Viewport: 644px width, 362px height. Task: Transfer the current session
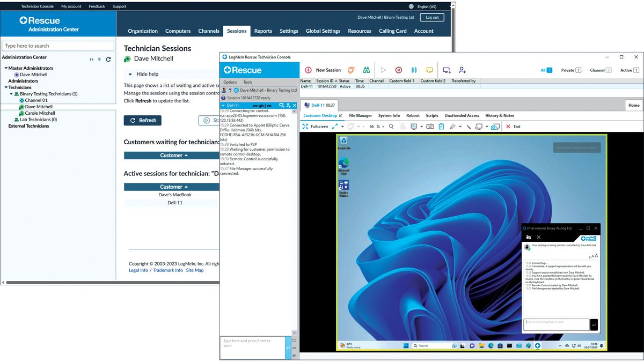coord(429,70)
